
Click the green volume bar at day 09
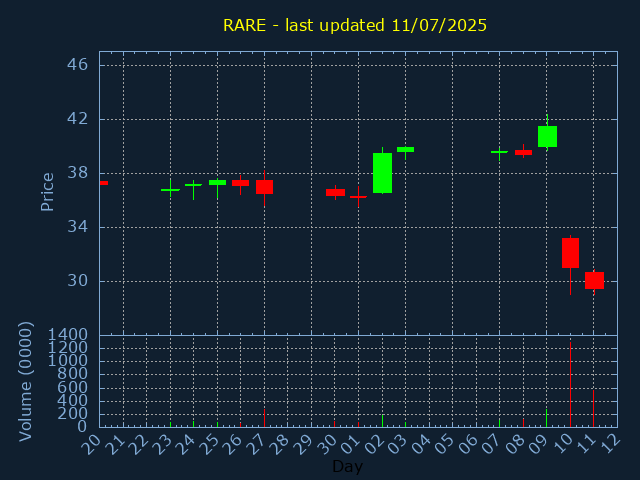coord(547,418)
